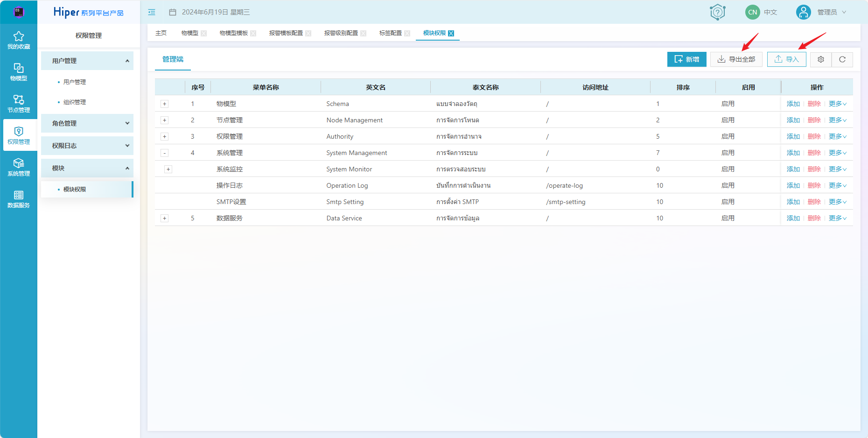Click 添加 in the SMTP设置 row
This screenshot has height=438, width=868.
(x=793, y=202)
